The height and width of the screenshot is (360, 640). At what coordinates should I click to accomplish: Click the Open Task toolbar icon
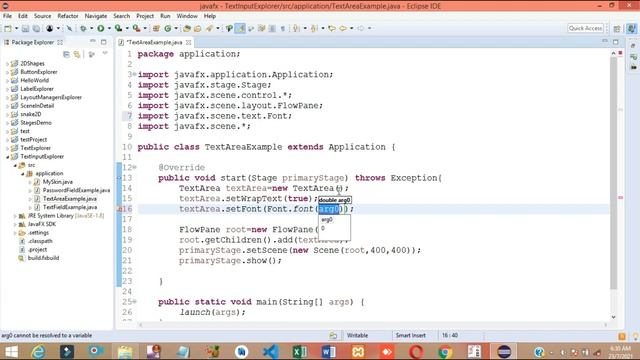click(x=198, y=28)
